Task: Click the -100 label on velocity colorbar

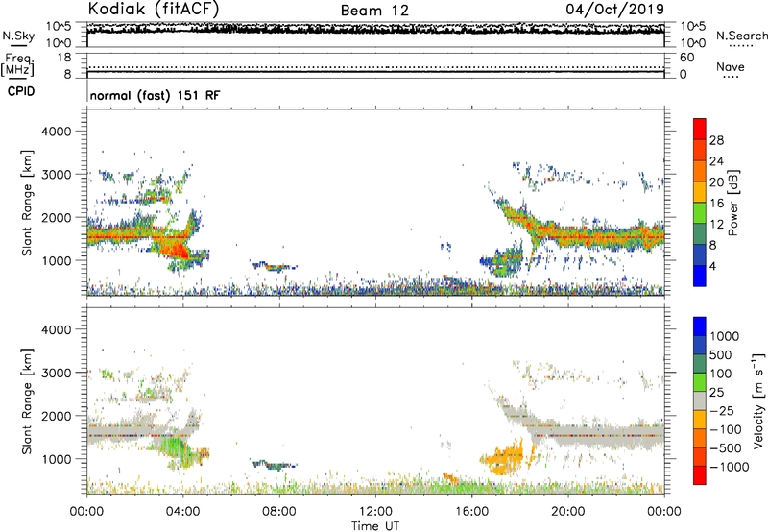Action: [x=726, y=429]
